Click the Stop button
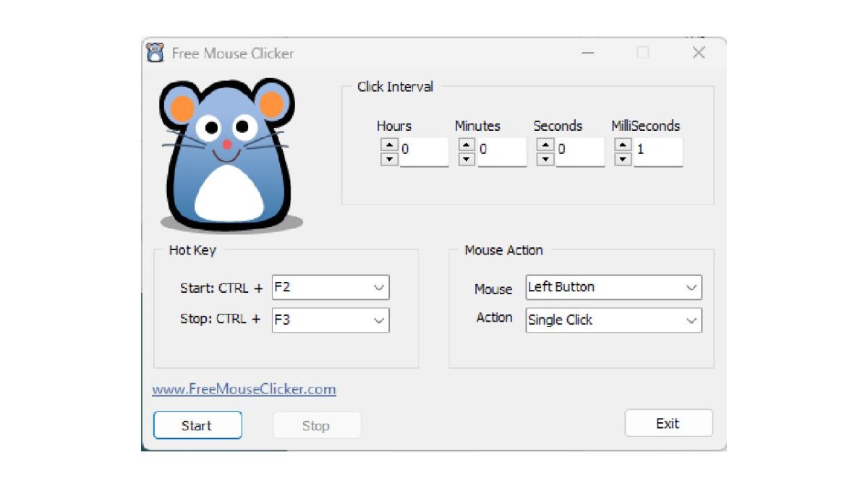Screen dimensions: 868x488 coord(316,425)
